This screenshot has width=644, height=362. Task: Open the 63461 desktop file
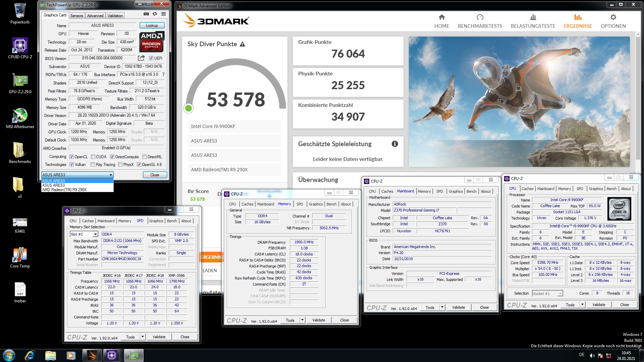pos(20,225)
